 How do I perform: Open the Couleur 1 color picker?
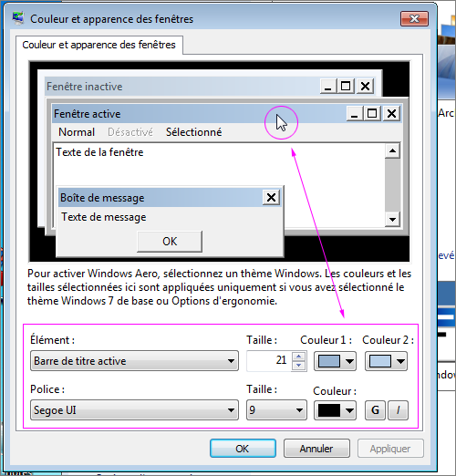[335, 361]
